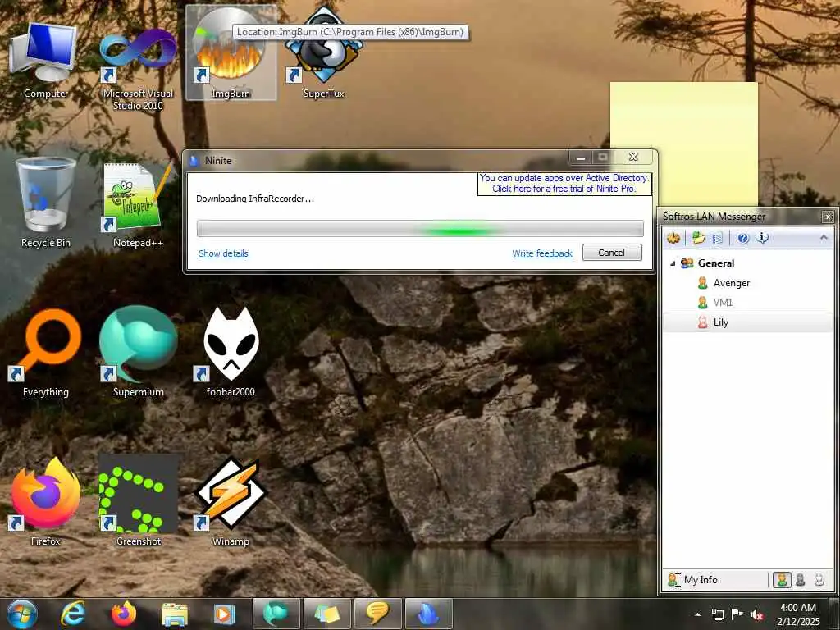Image resolution: width=840 pixels, height=630 pixels.
Task: Cancel the Ninite download
Action: 612,253
